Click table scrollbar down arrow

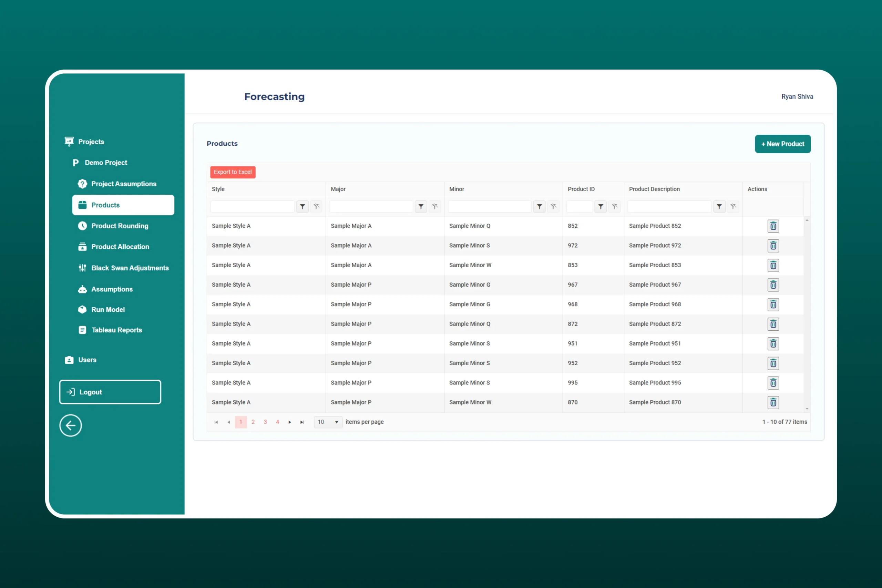(x=807, y=409)
